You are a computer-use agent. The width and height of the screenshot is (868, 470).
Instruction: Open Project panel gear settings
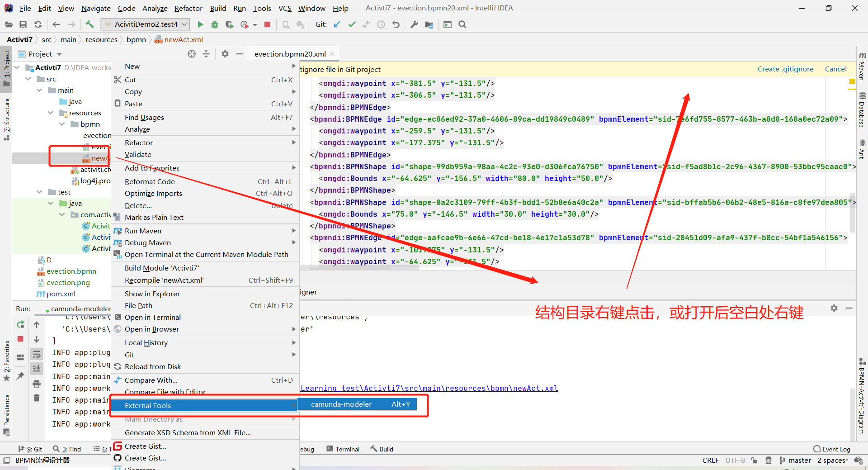click(x=225, y=54)
